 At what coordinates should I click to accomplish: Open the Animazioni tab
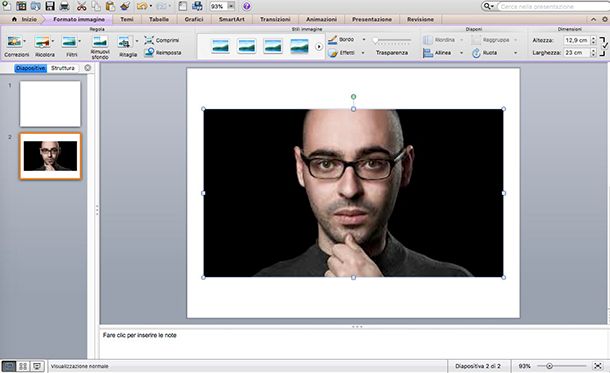coord(321,19)
